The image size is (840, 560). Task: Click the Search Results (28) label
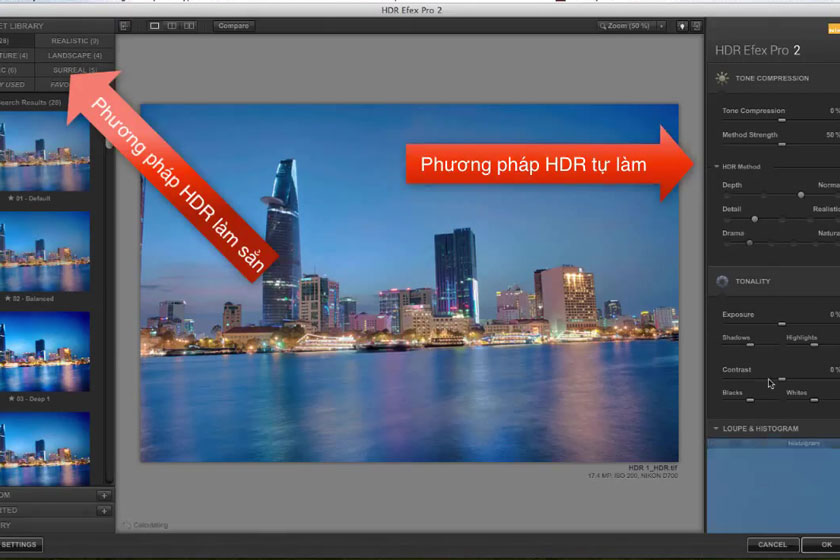tap(31, 102)
